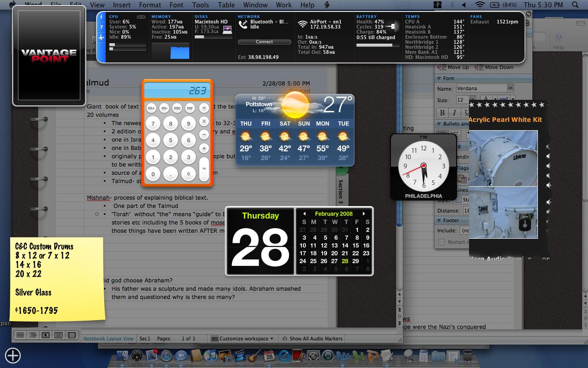
Task: Click the iStat widget info button
Action: 102,17
